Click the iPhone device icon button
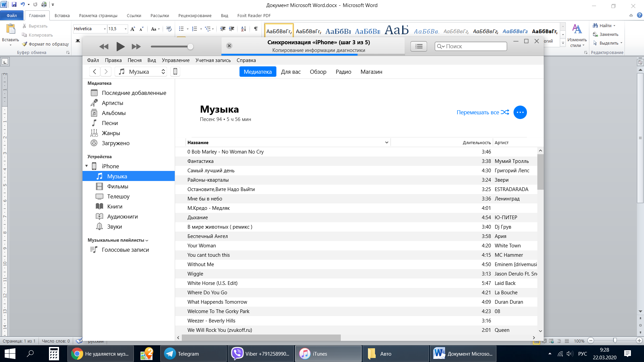This screenshot has height=362, width=644. click(x=175, y=71)
